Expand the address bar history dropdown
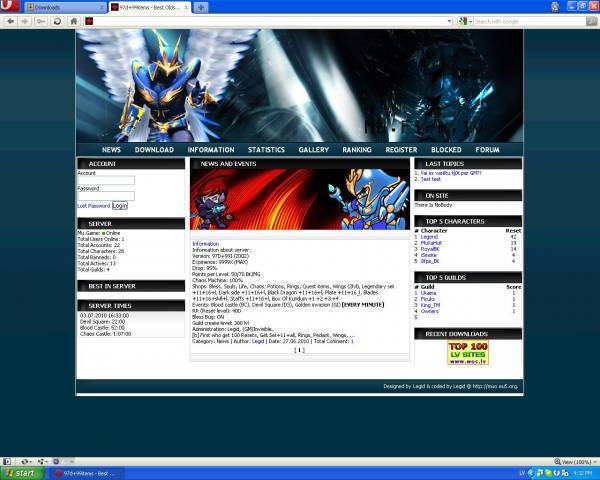The image size is (600, 480). click(x=449, y=21)
